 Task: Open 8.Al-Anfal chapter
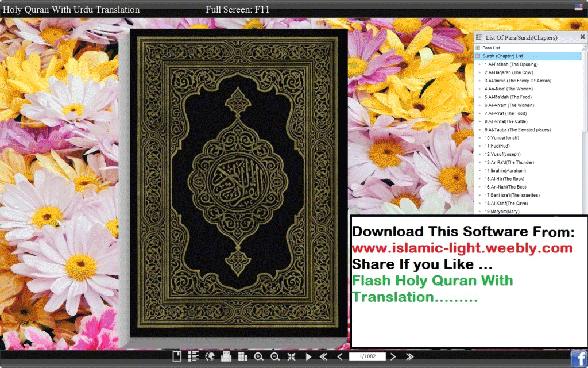point(505,122)
